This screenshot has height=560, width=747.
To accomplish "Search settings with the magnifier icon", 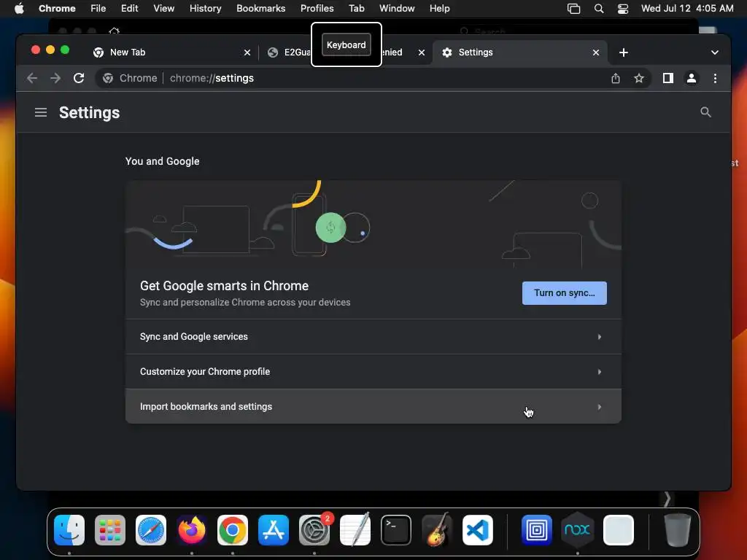I will click(705, 112).
